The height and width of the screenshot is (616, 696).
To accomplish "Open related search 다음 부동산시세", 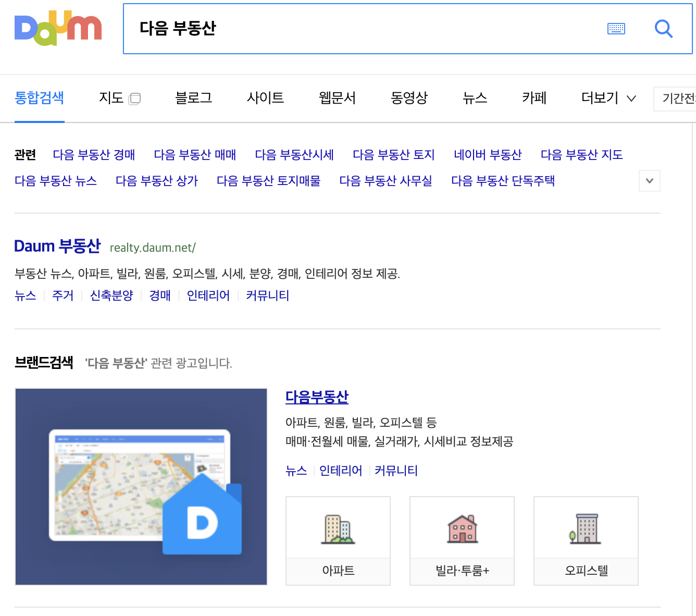I will coord(294,155).
